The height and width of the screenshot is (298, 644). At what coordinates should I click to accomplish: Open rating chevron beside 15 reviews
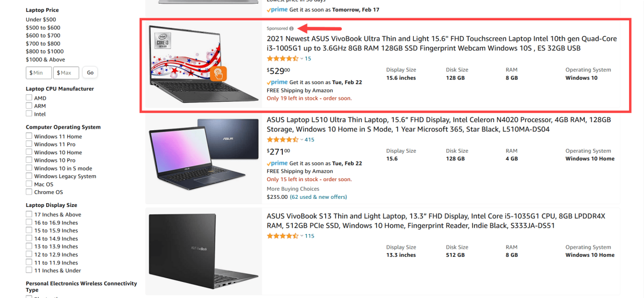pos(302,59)
